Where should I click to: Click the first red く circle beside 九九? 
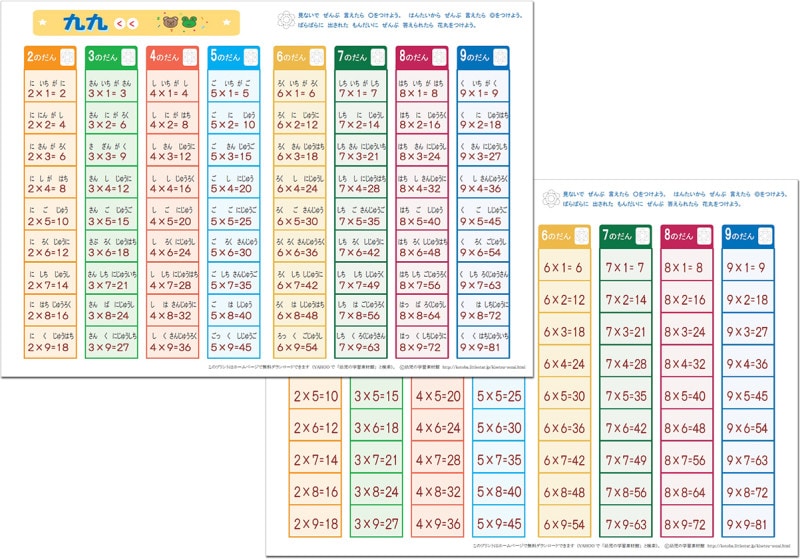click(x=120, y=23)
